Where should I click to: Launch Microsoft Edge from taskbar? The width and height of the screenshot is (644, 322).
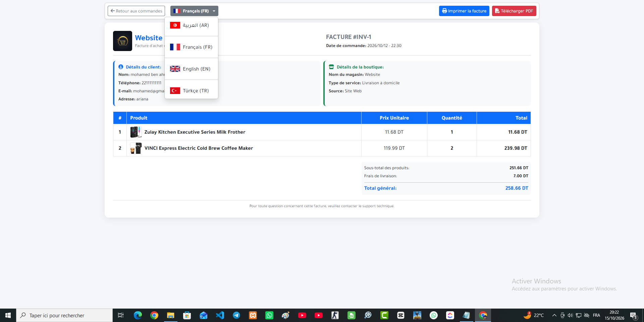click(x=138, y=315)
